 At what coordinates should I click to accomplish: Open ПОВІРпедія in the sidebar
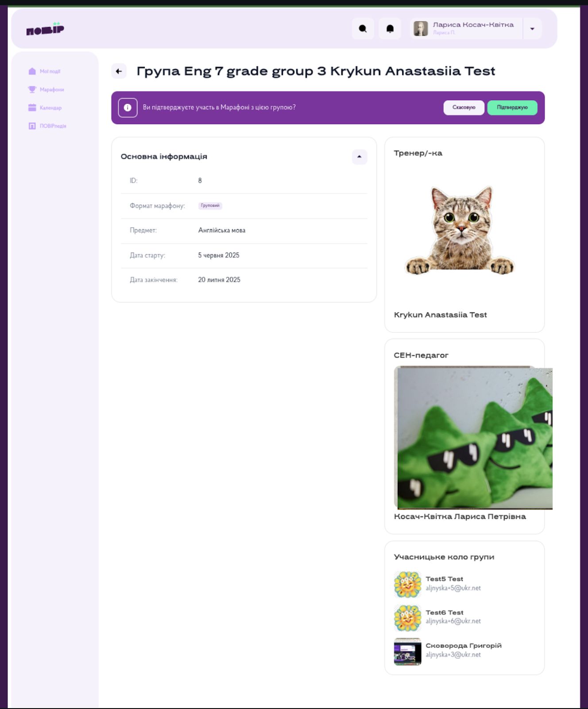(x=47, y=126)
